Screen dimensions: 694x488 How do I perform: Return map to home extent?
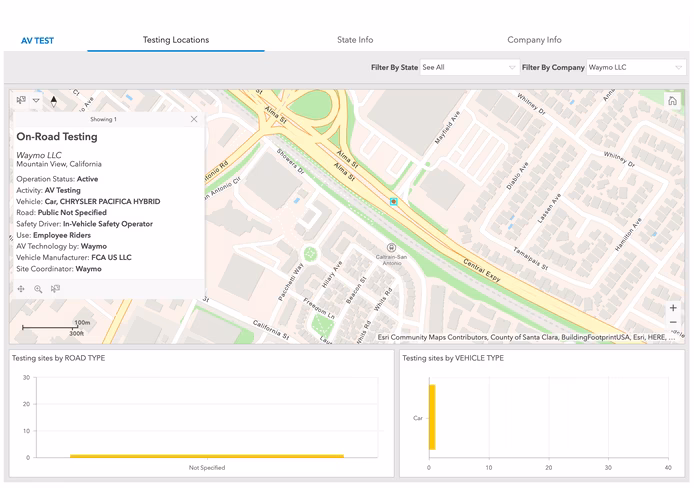pos(672,101)
